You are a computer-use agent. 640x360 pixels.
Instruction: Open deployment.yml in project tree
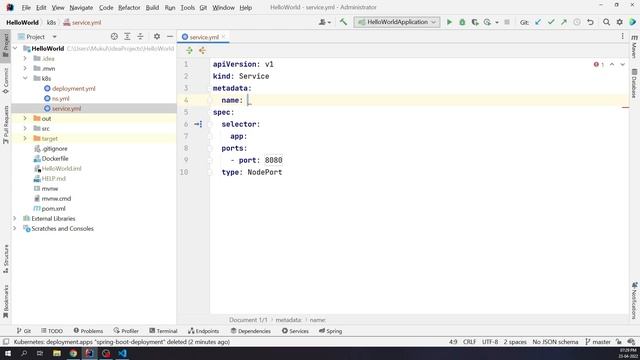[73, 88]
